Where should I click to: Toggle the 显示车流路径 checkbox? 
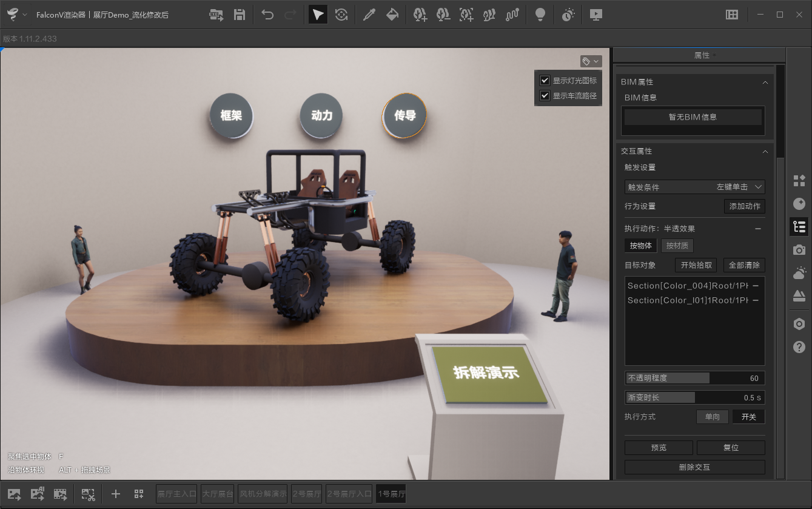[x=545, y=96]
